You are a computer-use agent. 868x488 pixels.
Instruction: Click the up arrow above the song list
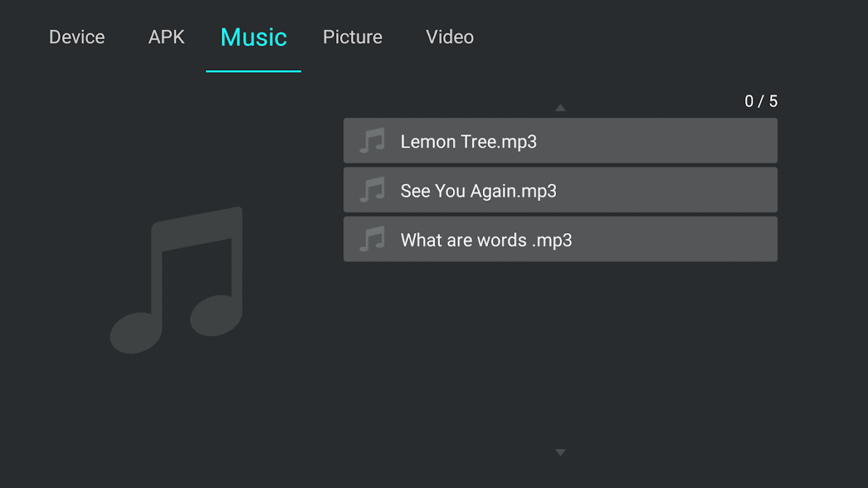tap(560, 108)
